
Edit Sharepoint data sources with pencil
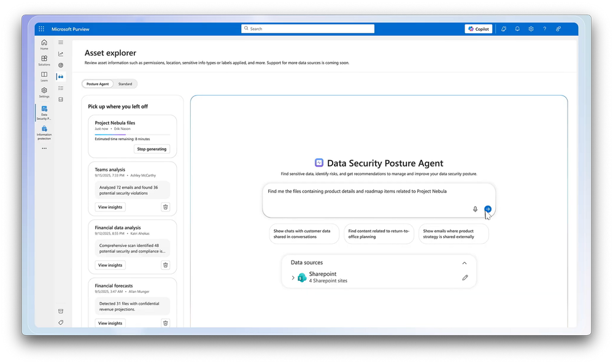click(x=465, y=278)
